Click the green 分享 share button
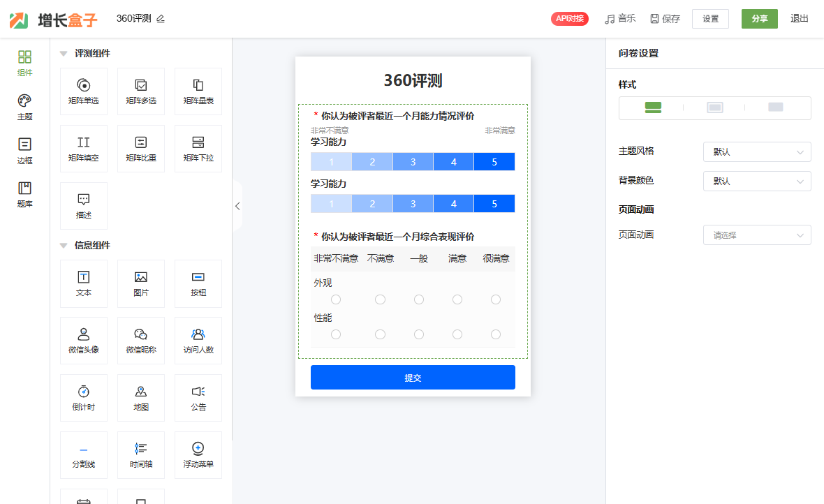This screenshot has width=824, height=504. tap(759, 19)
